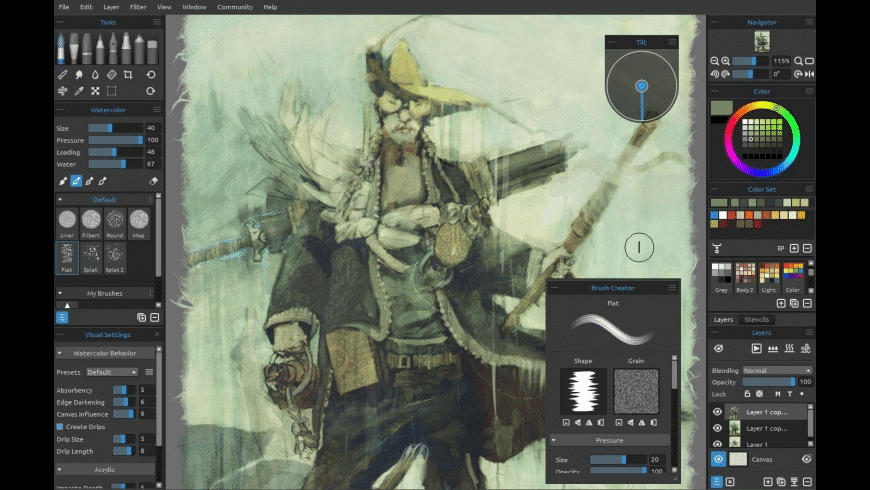Screen dimensions: 870x490
Task: Select the Smudge tool
Action: coord(79,74)
